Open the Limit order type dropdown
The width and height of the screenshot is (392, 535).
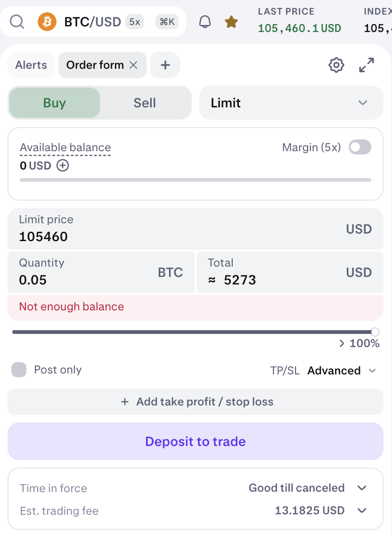pyautogui.click(x=291, y=103)
